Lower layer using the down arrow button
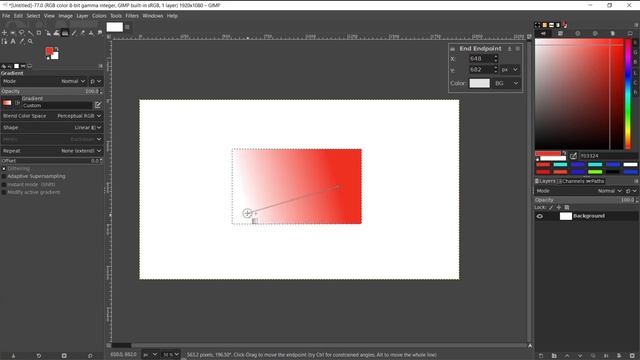Viewport: 640px width, 360px height. 580,356
